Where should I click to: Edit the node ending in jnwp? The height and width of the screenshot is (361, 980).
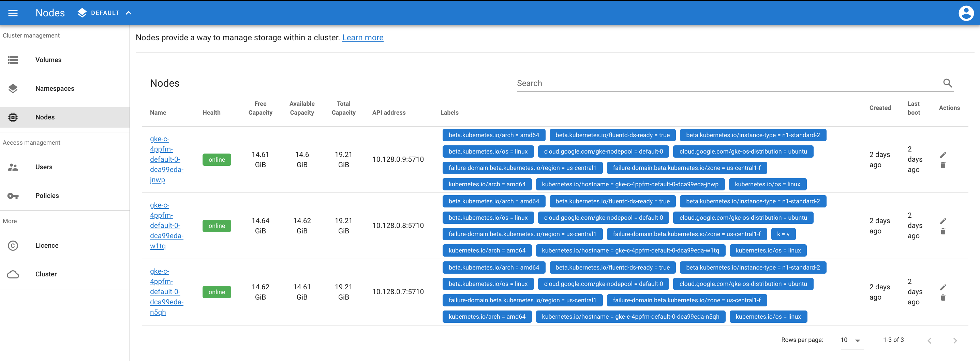tap(943, 155)
